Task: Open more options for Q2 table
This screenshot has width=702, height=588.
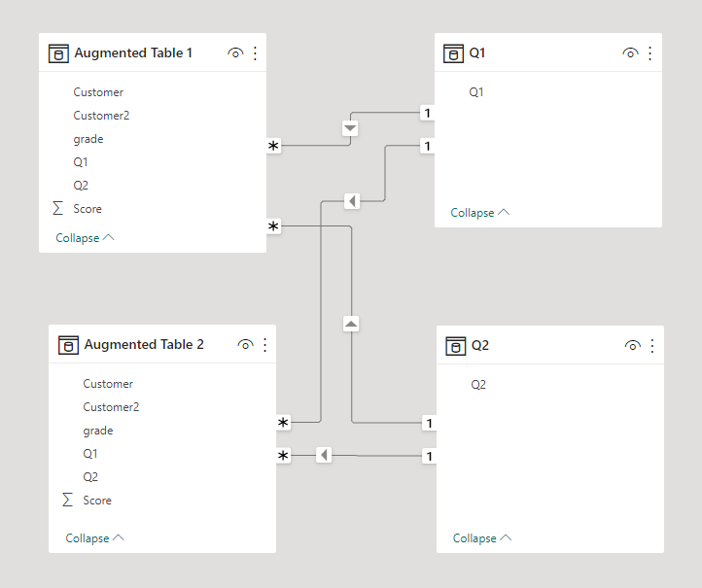Action: pos(652,346)
